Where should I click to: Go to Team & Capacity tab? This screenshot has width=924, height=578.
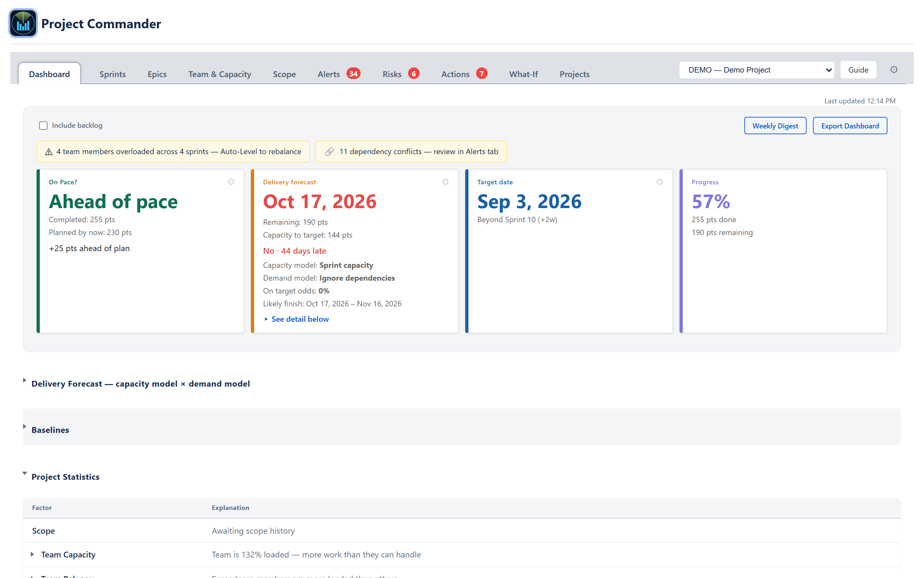219,74
